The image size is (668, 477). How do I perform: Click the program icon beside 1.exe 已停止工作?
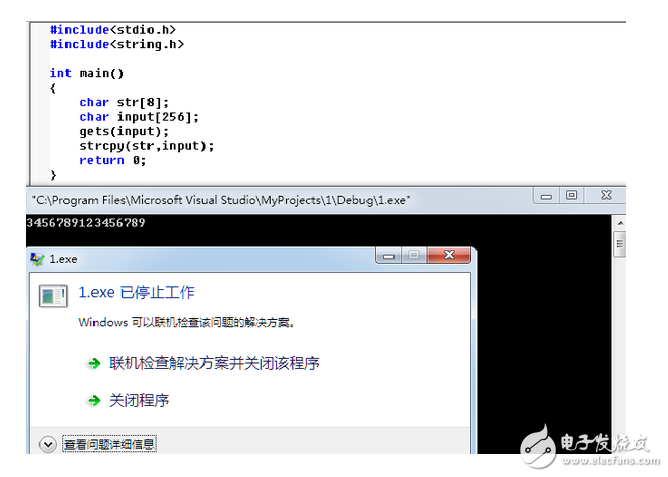52,295
